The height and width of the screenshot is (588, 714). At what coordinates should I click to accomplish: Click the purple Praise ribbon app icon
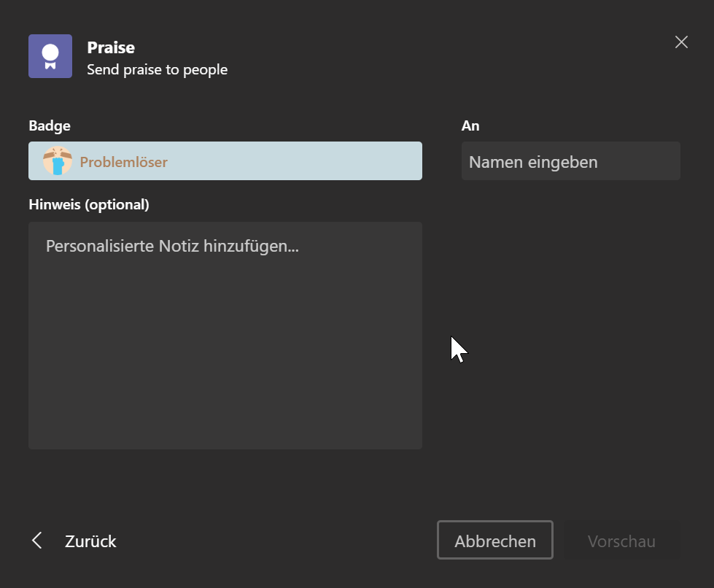(50, 56)
